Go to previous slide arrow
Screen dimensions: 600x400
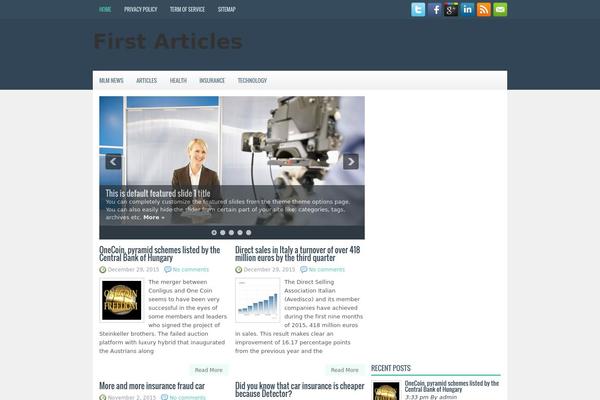[113, 162]
